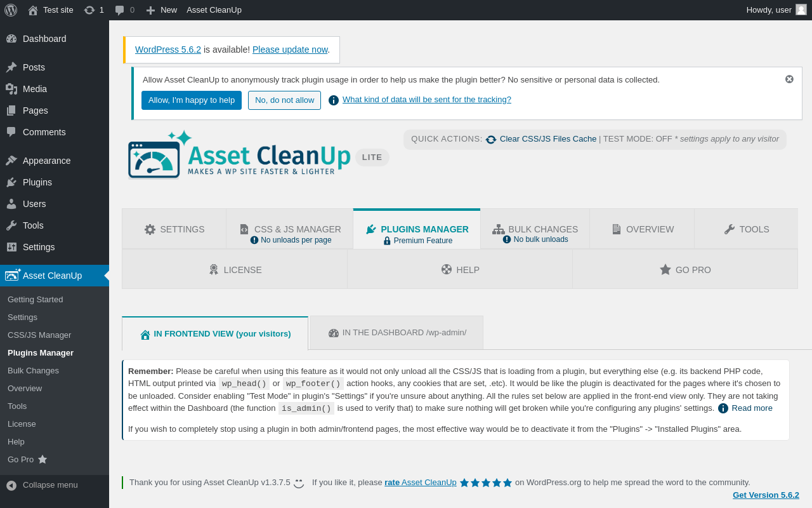The width and height of the screenshot is (812, 508).
Task: Click the Media library icon
Action: [x=11, y=89]
